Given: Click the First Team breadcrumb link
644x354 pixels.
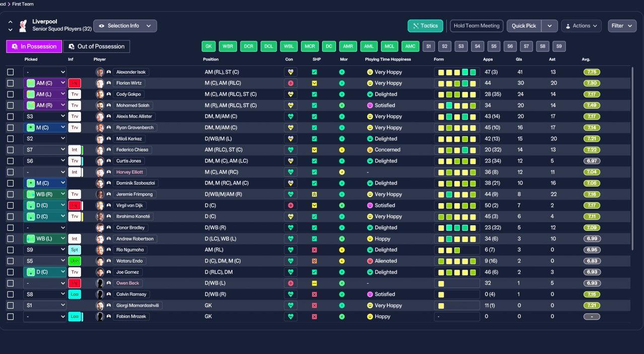Looking at the screenshot, I should click(23, 4).
